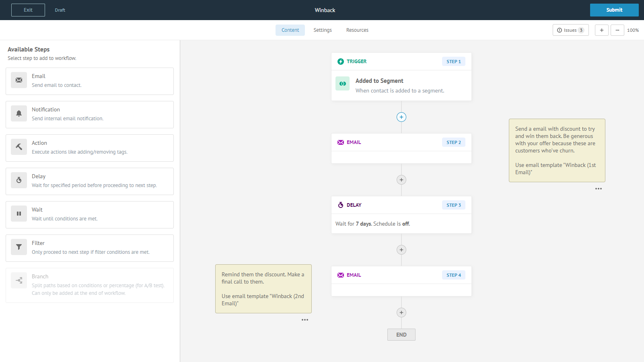Click the Email envelope step icon

[x=19, y=80]
